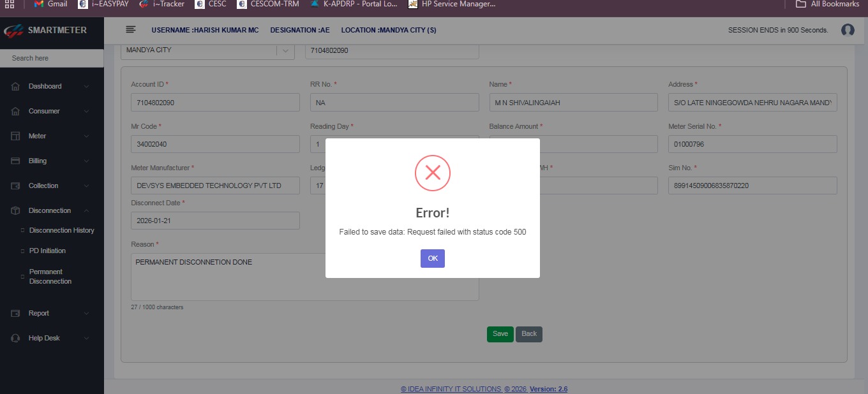868x394 pixels.
Task: Collapse the Disconnection menu chevron
Action: click(86, 210)
